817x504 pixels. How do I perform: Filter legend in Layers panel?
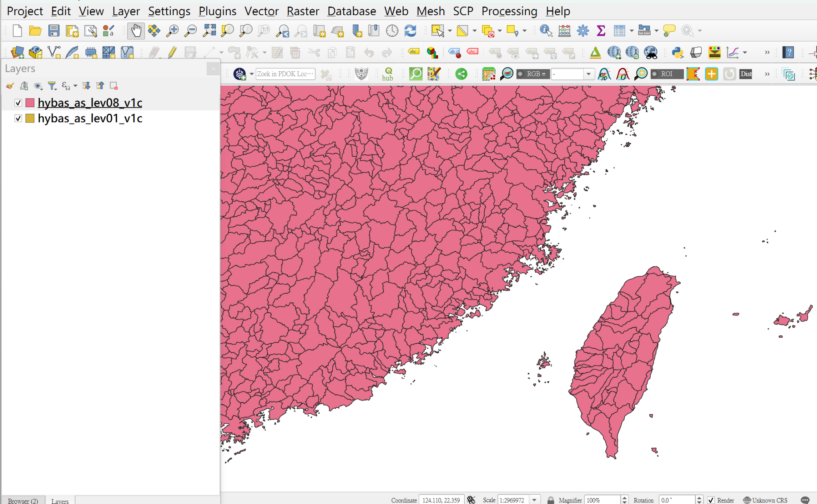coord(52,86)
